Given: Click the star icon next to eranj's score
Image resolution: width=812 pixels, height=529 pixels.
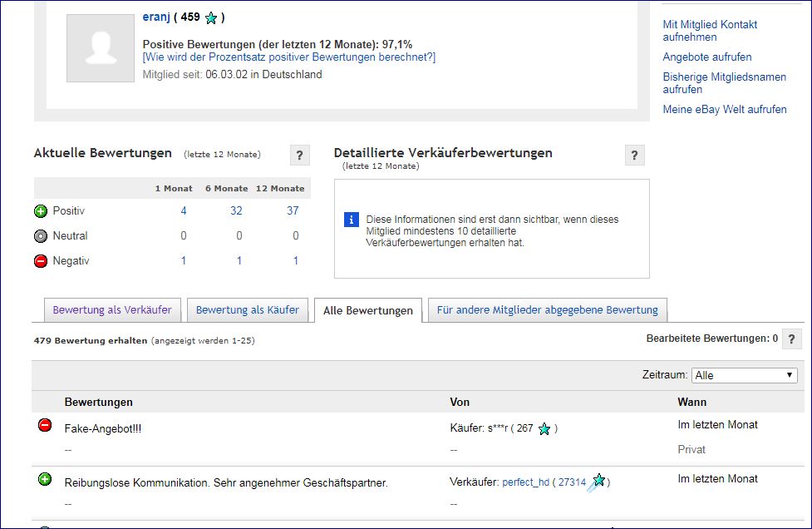Looking at the screenshot, I should 211,17.
